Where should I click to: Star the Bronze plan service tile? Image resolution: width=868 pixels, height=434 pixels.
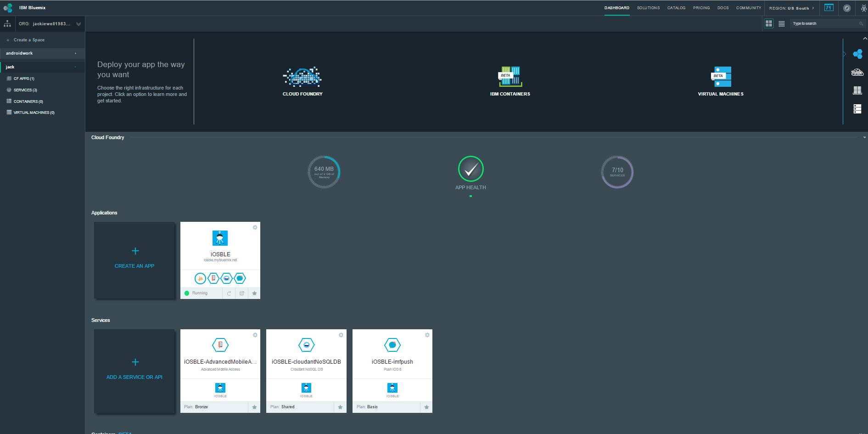pos(254,407)
